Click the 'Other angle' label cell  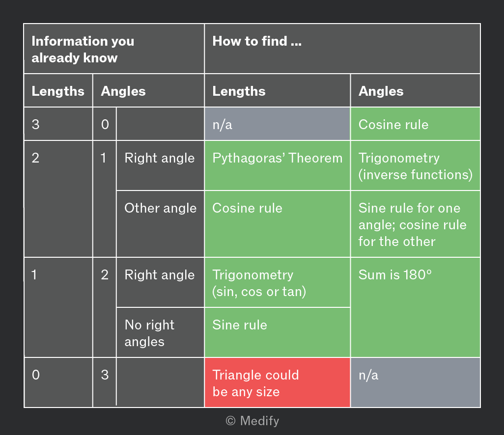161,224
